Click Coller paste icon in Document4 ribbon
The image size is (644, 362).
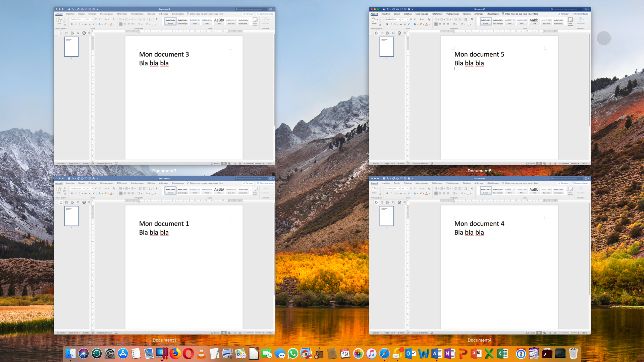click(x=374, y=189)
